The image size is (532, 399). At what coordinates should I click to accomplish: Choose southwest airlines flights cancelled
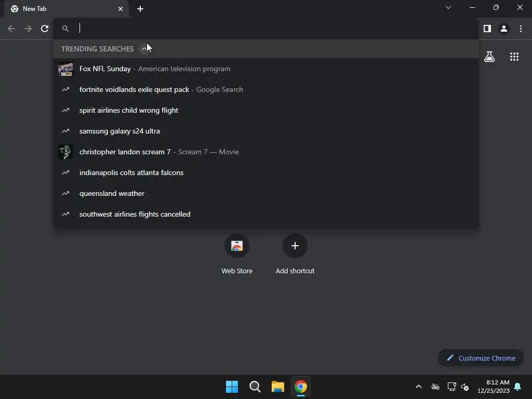pos(266,214)
